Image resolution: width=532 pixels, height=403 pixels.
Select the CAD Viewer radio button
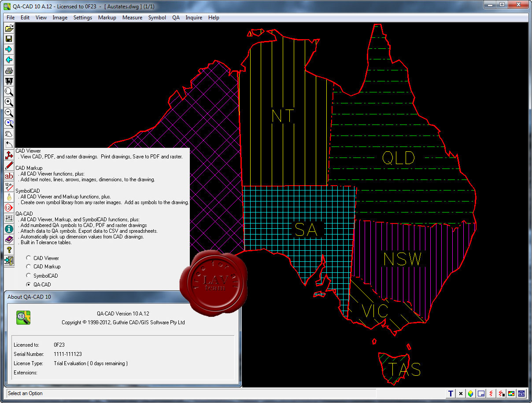[29, 258]
